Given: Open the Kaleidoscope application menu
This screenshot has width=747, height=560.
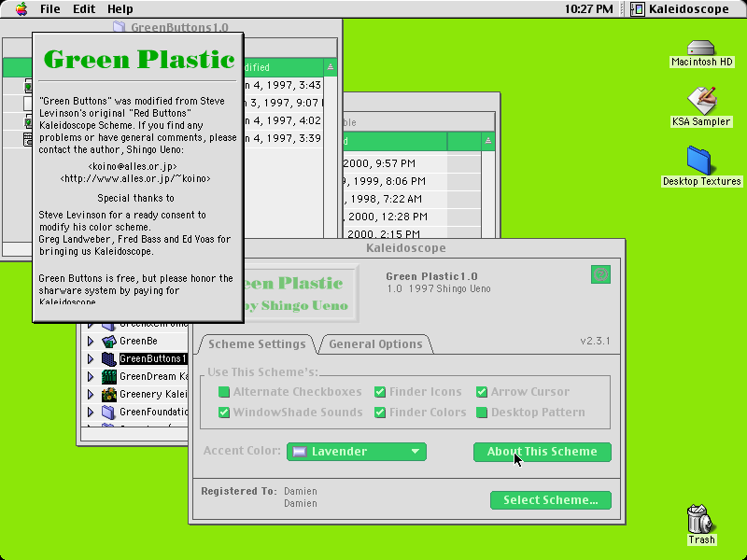Looking at the screenshot, I should (680, 9).
